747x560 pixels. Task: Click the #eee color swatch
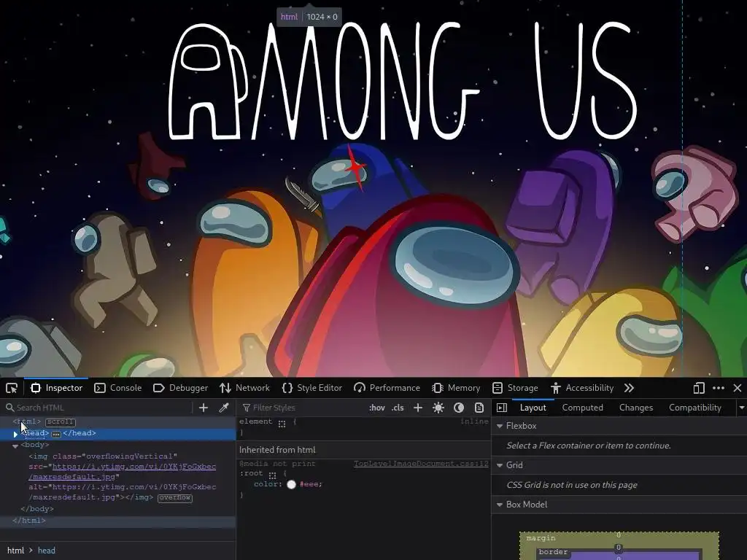(x=292, y=484)
